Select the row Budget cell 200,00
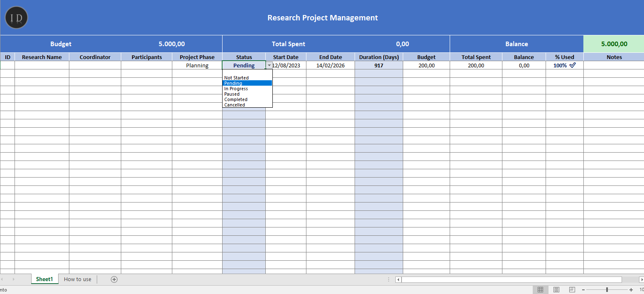The height and width of the screenshot is (294, 644). (x=426, y=65)
